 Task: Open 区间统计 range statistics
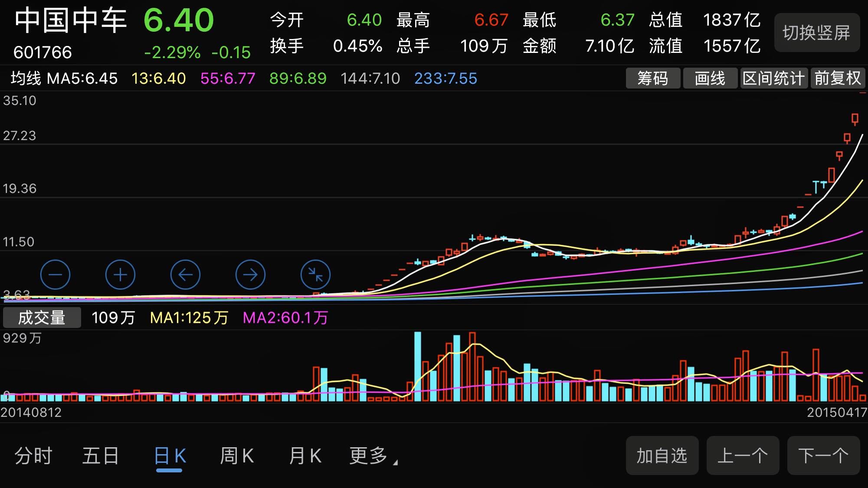[774, 78]
